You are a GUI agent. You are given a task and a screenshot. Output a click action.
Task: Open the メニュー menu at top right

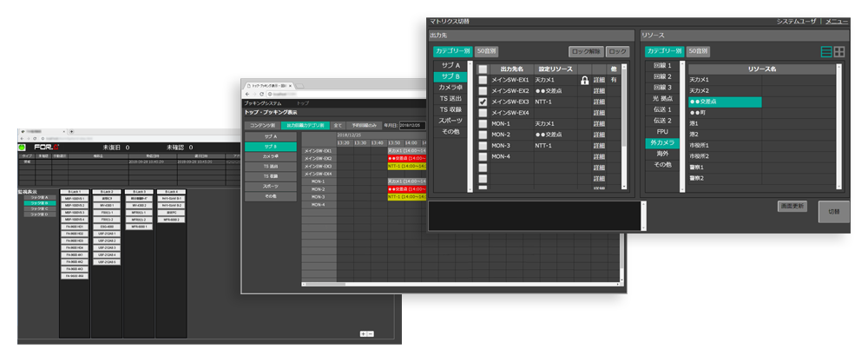coord(837,21)
